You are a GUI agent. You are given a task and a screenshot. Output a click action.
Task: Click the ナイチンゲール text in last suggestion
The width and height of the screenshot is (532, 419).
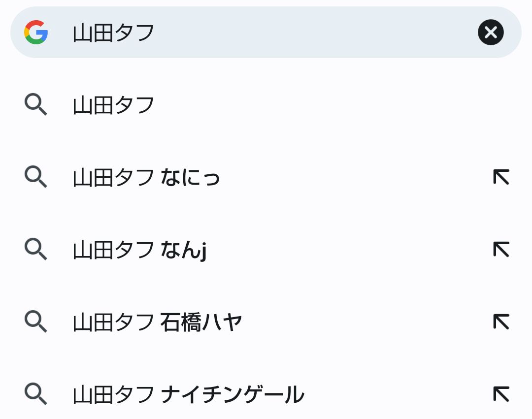tap(233, 394)
